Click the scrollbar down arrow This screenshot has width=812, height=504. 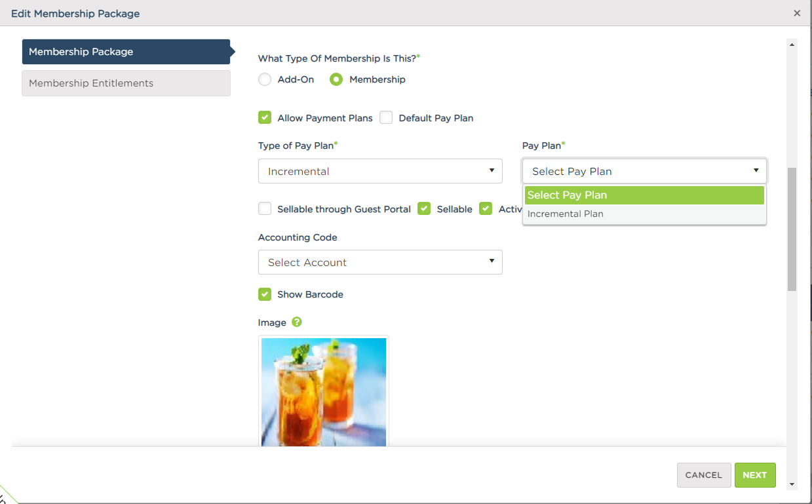tap(792, 484)
